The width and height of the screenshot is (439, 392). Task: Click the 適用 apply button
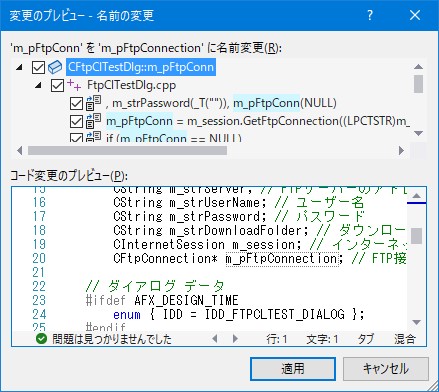click(293, 369)
